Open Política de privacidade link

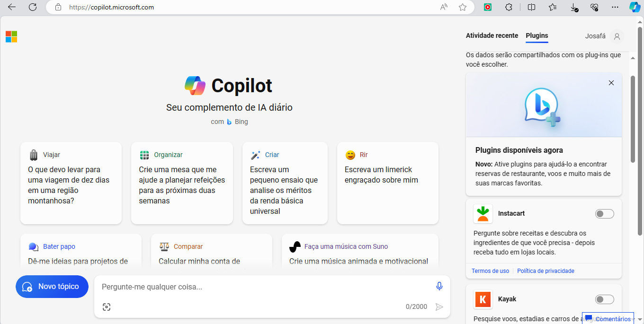[x=546, y=271]
